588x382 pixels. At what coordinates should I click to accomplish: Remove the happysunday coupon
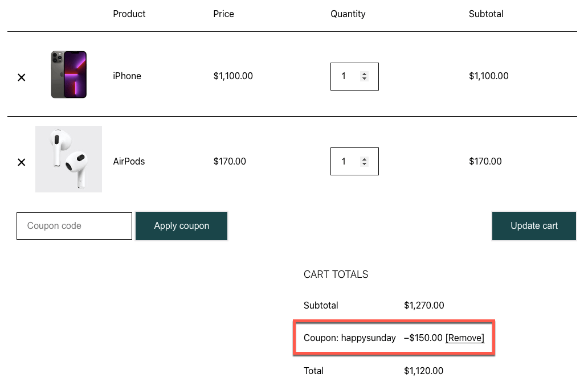click(x=464, y=338)
